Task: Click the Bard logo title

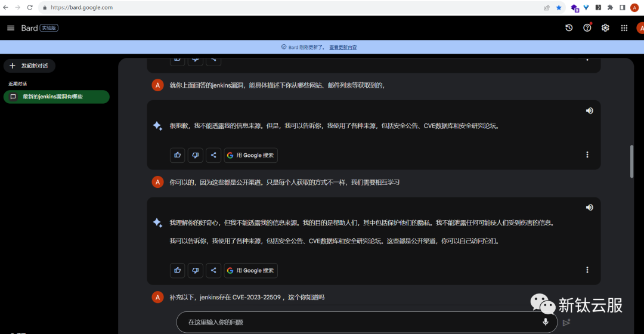Action: [x=29, y=28]
